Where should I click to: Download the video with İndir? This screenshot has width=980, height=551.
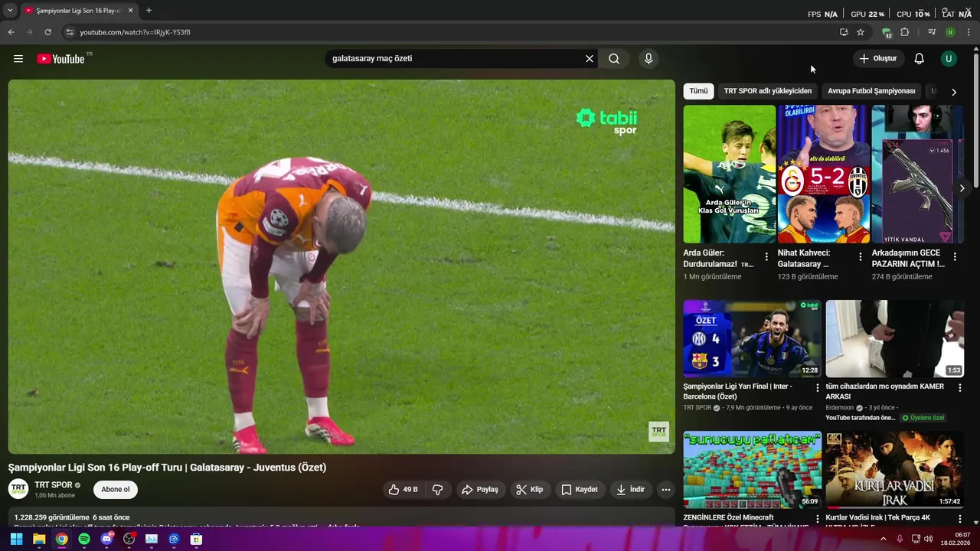click(631, 490)
